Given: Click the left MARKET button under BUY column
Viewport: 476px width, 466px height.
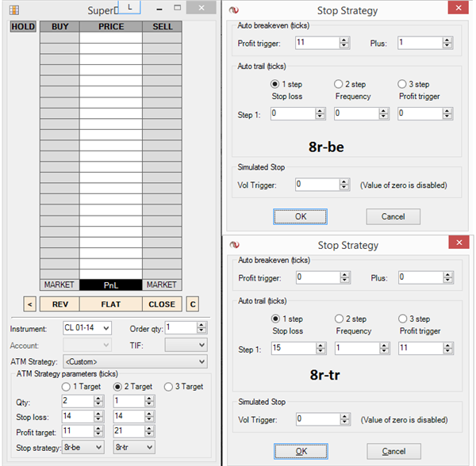Looking at the screenshot, I should coord(59,285).
